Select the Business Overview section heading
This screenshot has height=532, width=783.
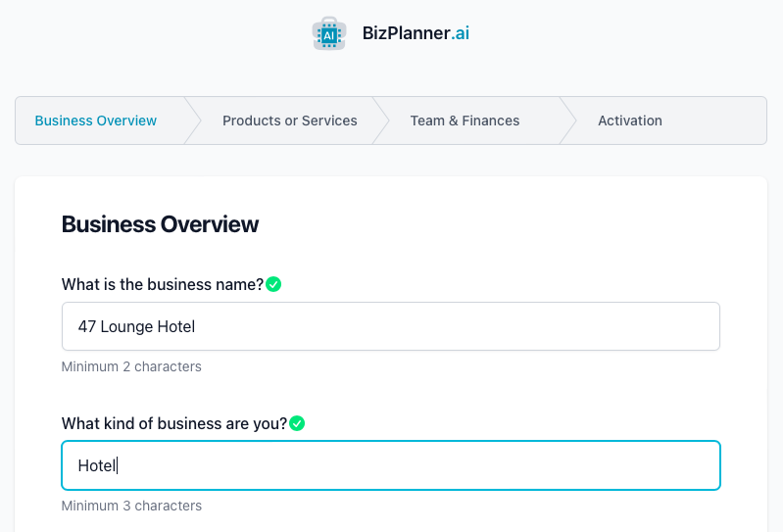(160, 224)
